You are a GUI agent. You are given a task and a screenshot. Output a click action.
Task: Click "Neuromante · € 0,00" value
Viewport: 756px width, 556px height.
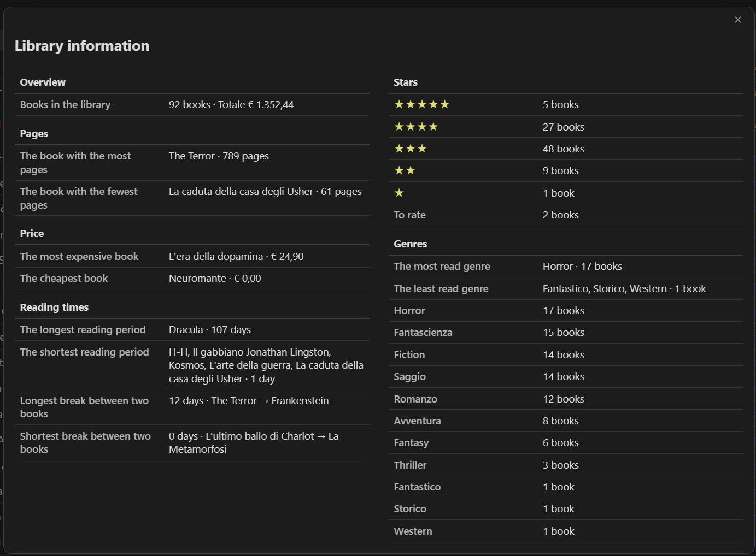215,278
